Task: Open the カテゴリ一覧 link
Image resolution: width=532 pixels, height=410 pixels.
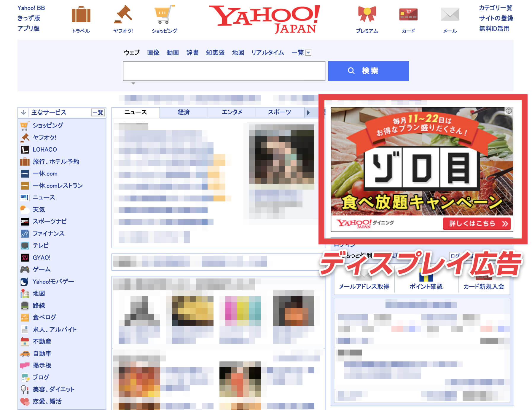Action: coord(496,8)
